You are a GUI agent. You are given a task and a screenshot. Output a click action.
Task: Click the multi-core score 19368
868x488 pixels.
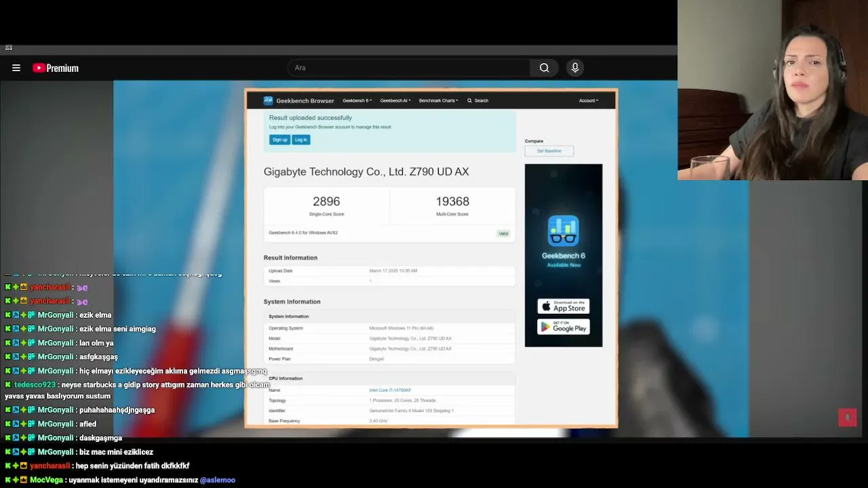pyautogui.click(x=452, y=201)
